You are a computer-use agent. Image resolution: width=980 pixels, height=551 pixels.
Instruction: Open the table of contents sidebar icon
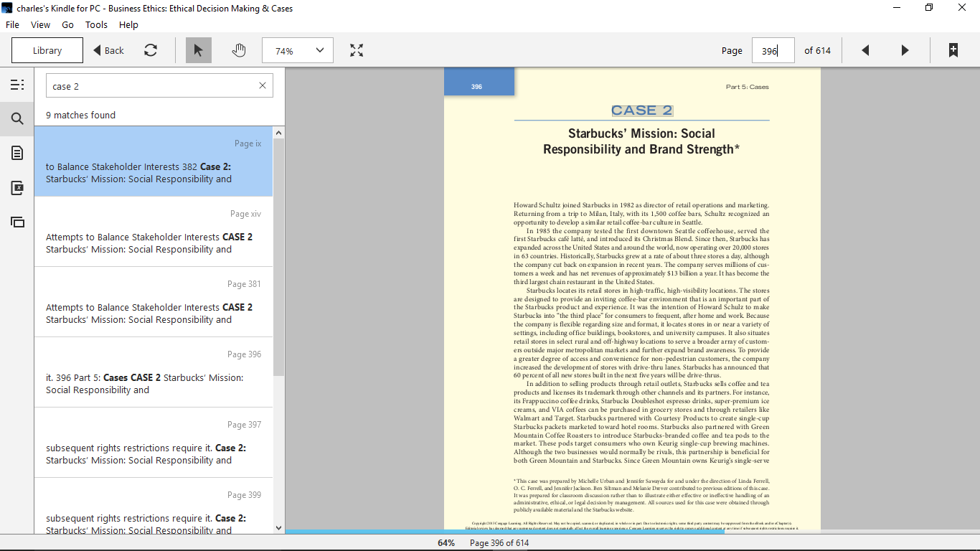(17, 85)
